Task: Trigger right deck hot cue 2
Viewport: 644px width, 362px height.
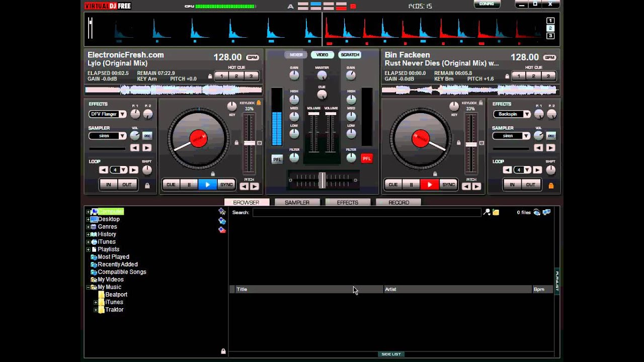Action: click(534, 76)
